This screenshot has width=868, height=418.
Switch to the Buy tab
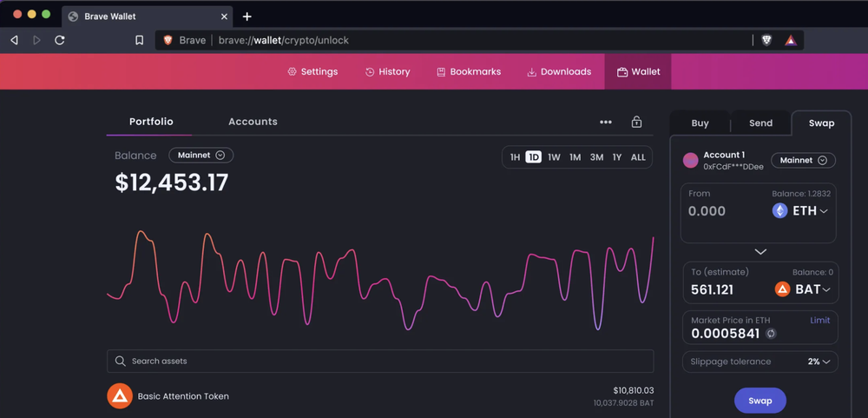tap(700, 123)
